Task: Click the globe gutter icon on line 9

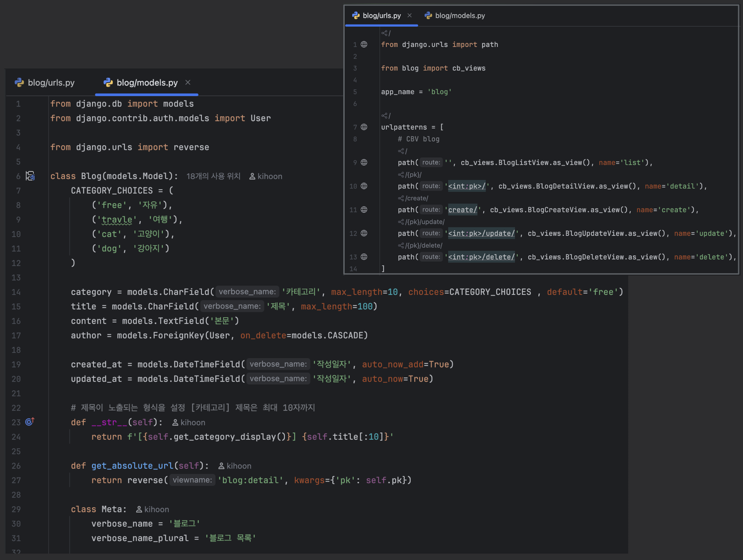Action: 364,163
